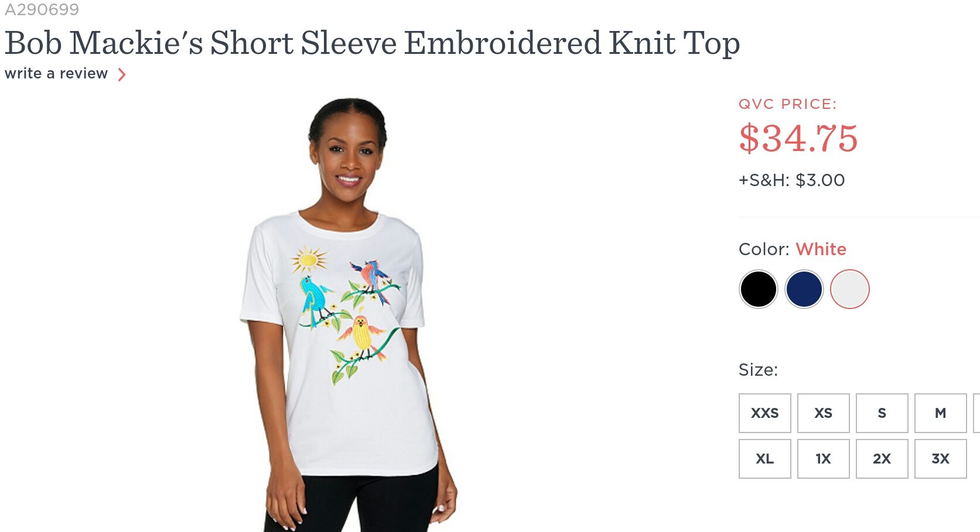
Task: Choose size M
Action: point(941,413)
